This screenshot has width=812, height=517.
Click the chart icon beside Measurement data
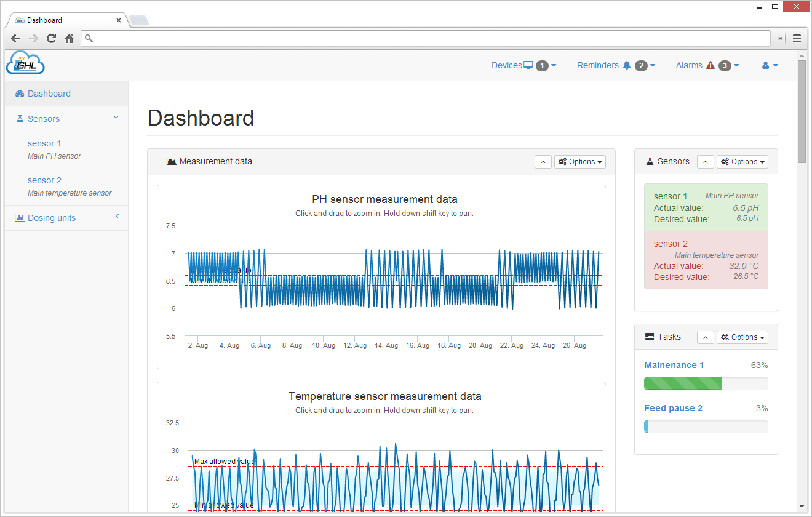pos(170,161)
